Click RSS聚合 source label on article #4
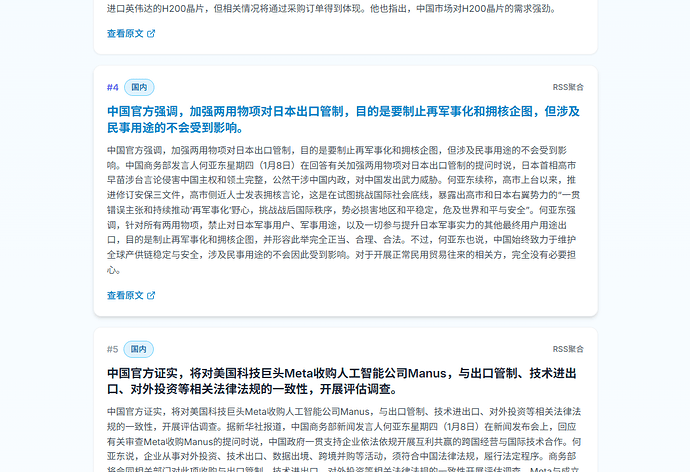690x472 pixels. [x=568, y=87]
